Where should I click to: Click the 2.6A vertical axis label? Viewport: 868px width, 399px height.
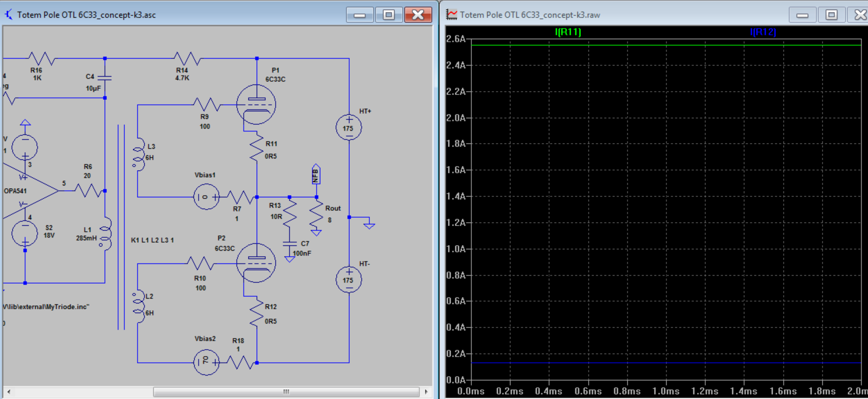pos(455,39)
